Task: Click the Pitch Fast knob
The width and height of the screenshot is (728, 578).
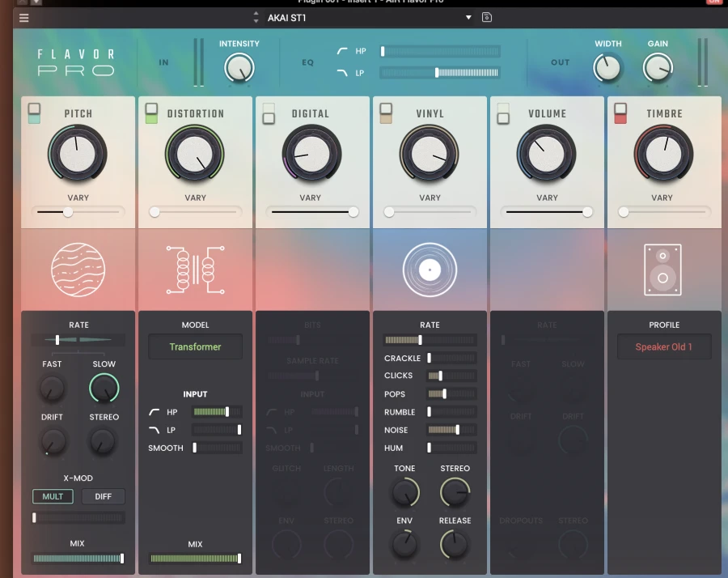Action: [x=52, y=389]
